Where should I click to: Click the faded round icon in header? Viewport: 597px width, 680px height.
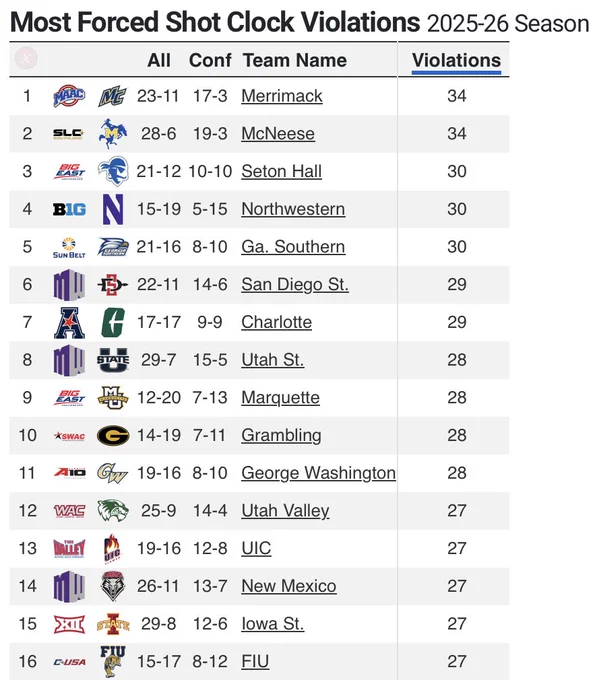(26, 58)
